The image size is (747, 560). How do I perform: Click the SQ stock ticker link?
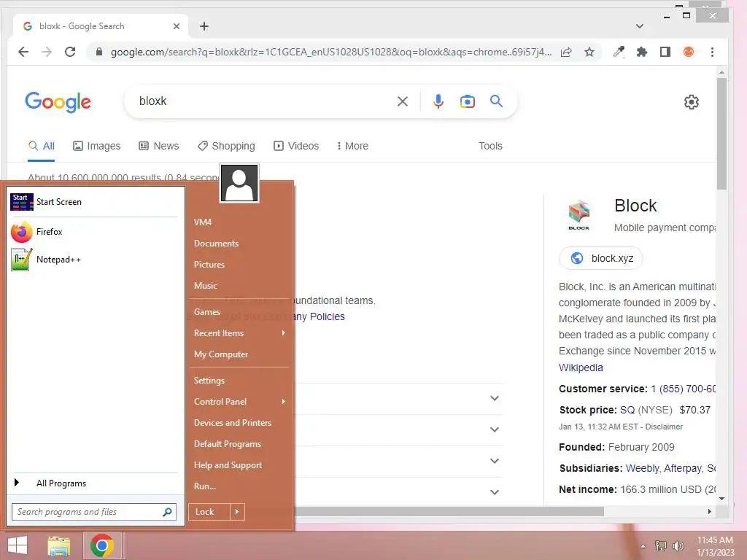coord(627,410)
